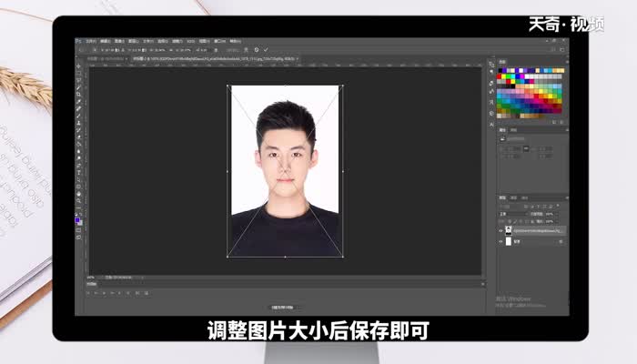Select the Eyedropper tool
The height and width of the screenshot is (364, 637).
78,102
